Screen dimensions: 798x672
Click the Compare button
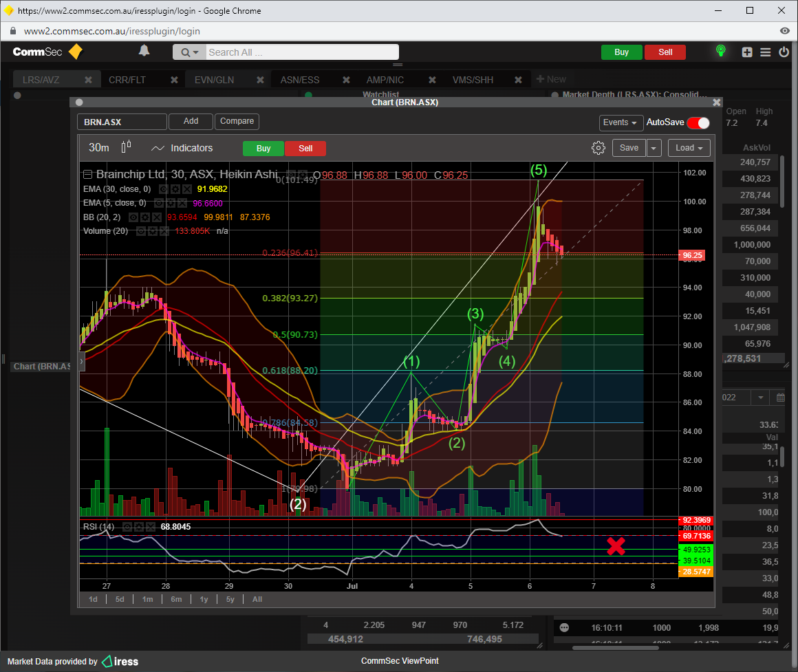237,121
